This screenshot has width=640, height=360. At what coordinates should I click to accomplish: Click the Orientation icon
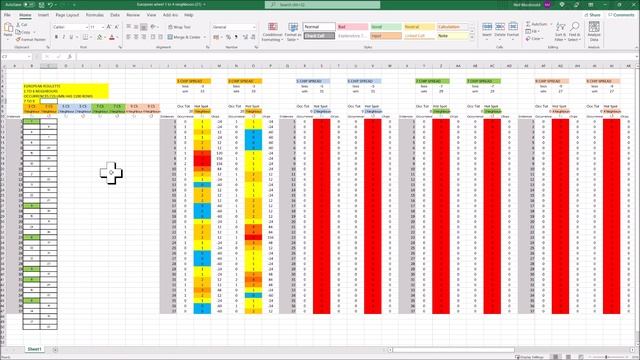coord(153,27)
